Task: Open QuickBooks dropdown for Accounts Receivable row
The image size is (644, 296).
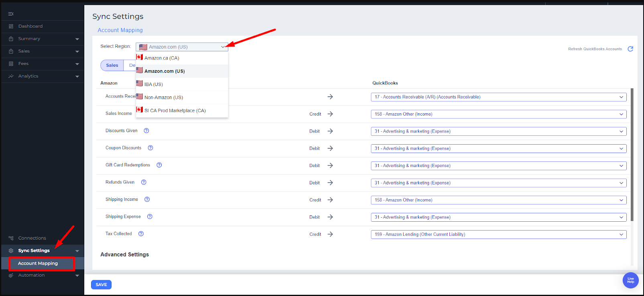Action: 498,97
